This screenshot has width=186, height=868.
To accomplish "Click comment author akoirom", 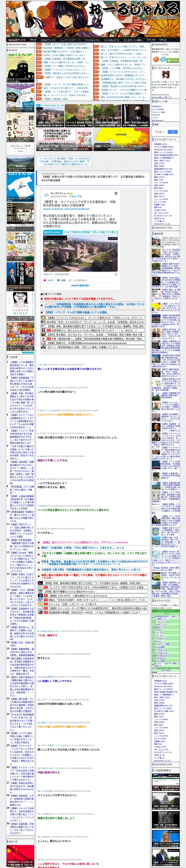I will pyautogui.click(x=43, y=456).
